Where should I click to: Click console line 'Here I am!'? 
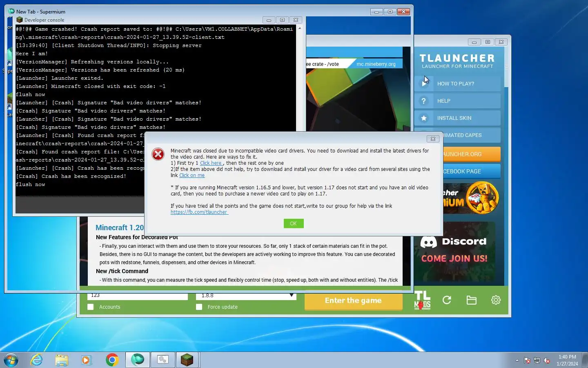coord(32,54)
